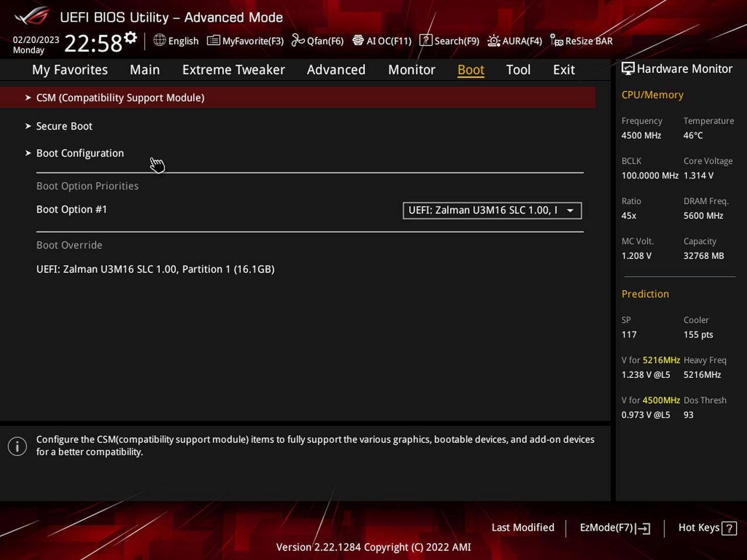Click Boot Option #1 dropdown arrow
747x560 pixels.
[x=570, y=211]
